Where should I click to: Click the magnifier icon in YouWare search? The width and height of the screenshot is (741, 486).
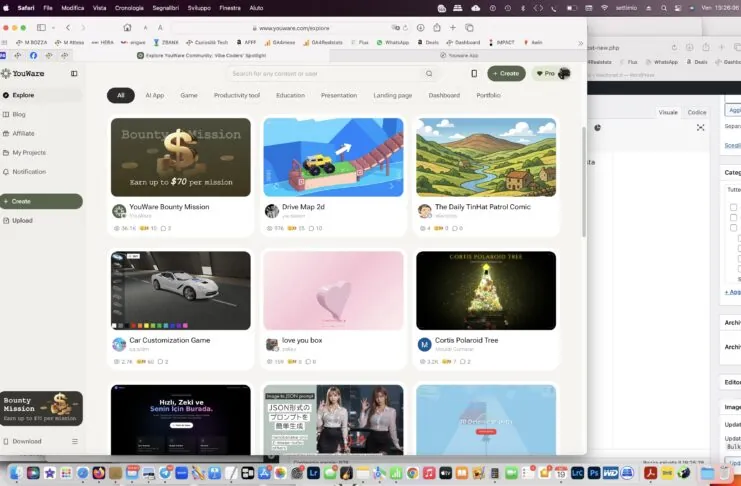pos(429,74)
